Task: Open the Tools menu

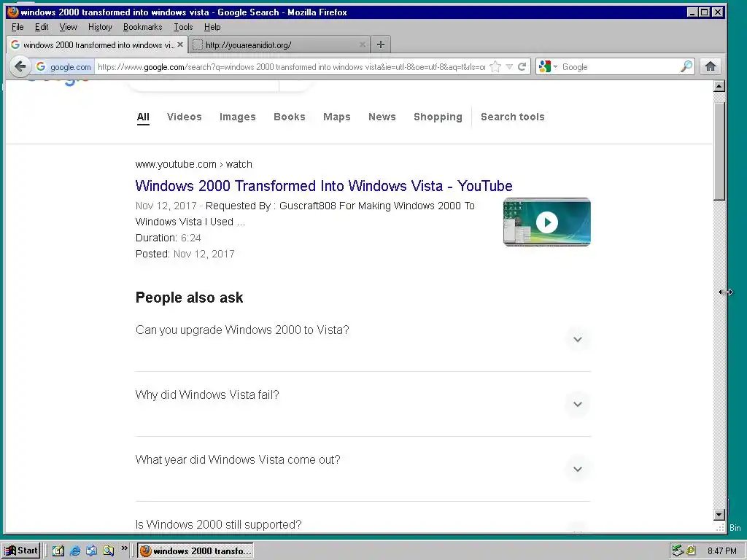Action: [x=183, y=27]
